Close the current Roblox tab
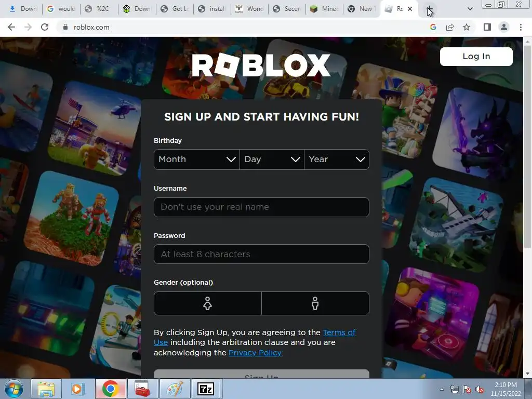 click(410, 9)
